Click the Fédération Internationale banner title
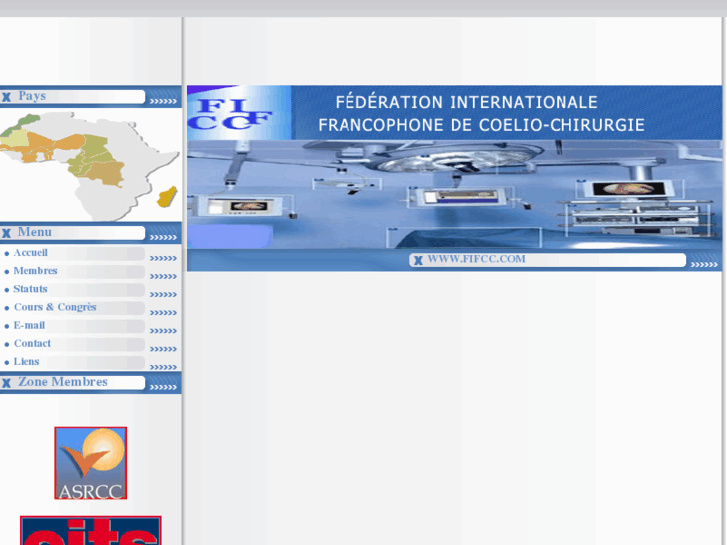Screen dimensions: 727x545 click(481, 114)
